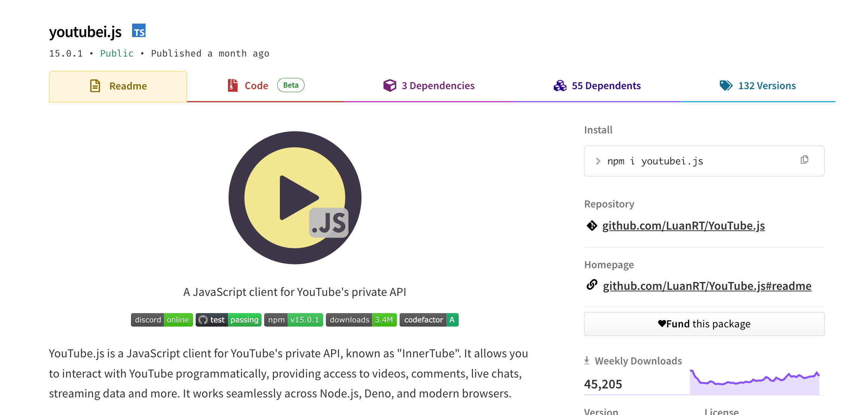Click the GitHub test passing badge
The width and height of the screenshot is (868, 415).
(229, 320)
